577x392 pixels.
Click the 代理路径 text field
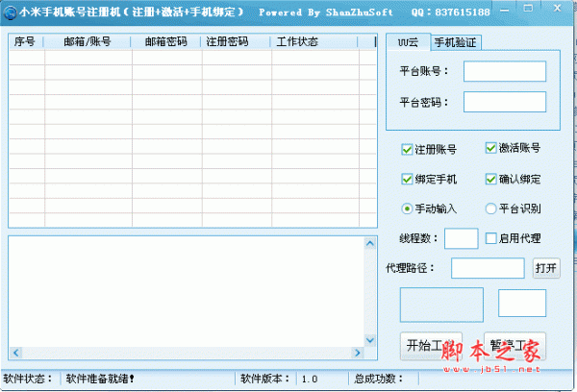click(x=488, y=268)
